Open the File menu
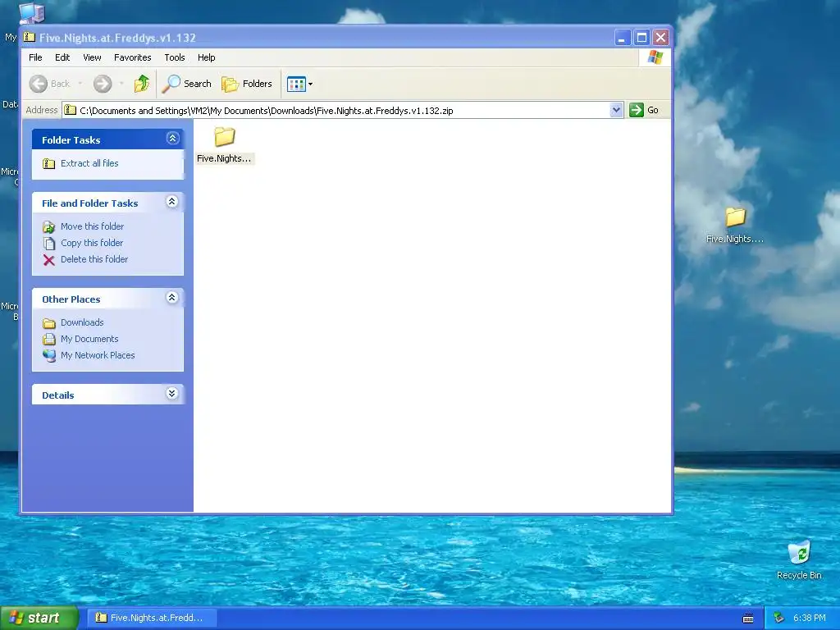 pyautogui.click(x=35, y=57)
